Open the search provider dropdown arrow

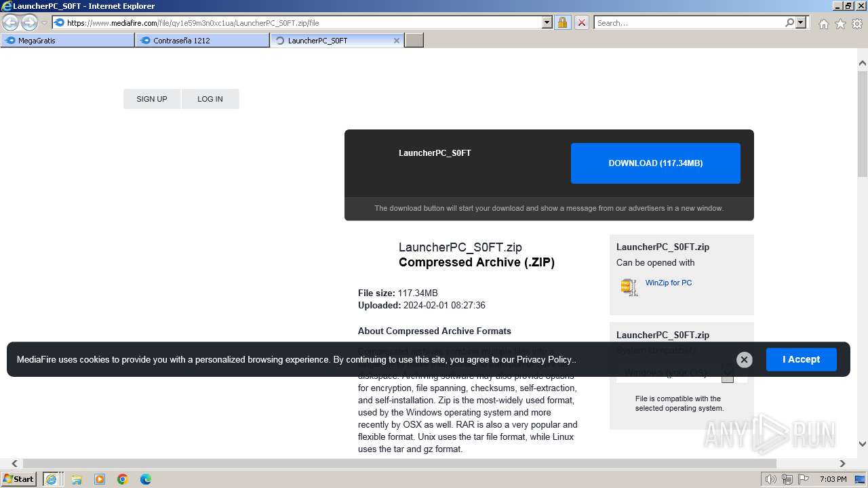[x=801, y=22]
